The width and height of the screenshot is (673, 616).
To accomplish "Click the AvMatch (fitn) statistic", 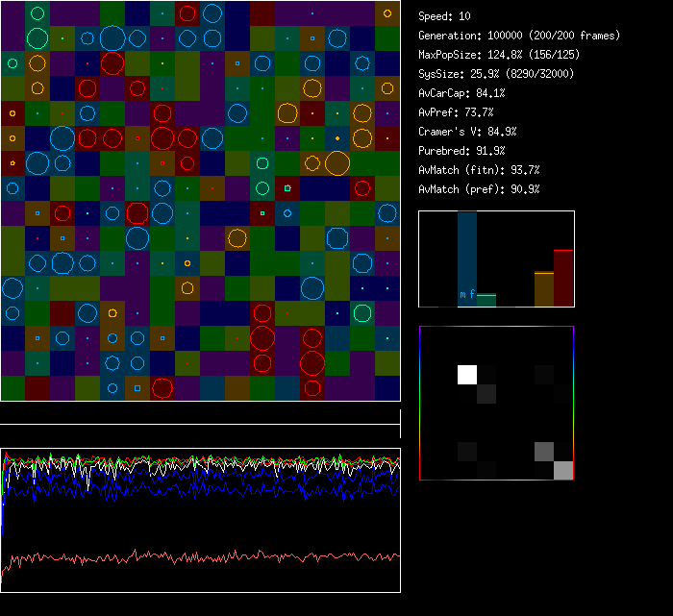I will 479,170.
